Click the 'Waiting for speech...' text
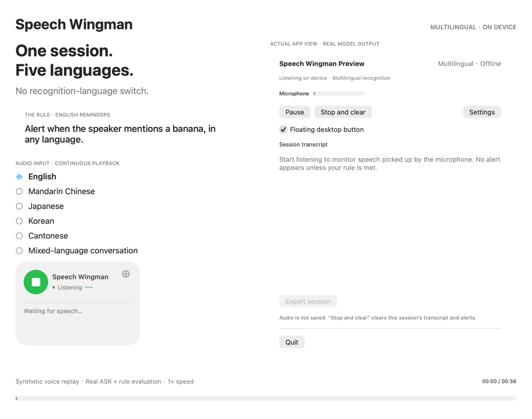Screen dimensions: 532x419 click(53, 311)
